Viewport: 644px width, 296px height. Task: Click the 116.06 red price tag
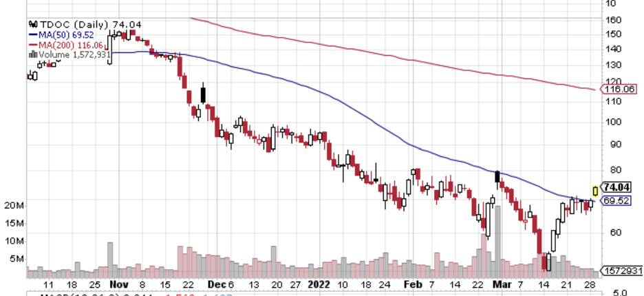[x=619, y=89]
